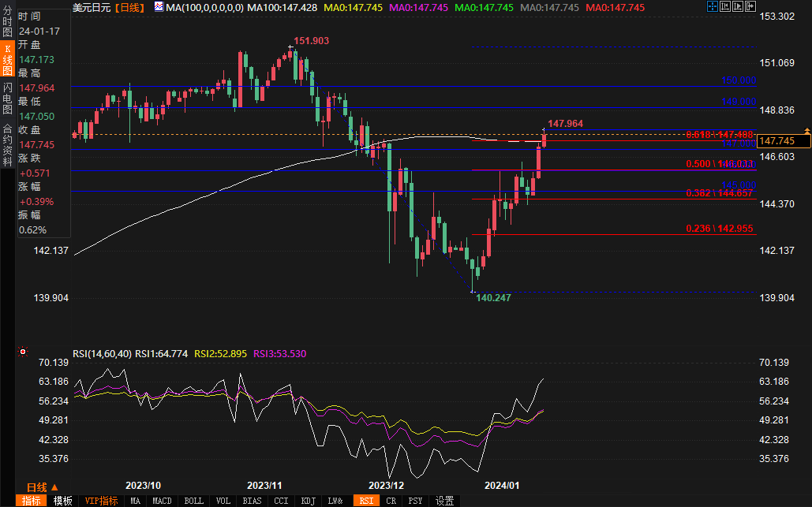Click the MA indicator icon beside 日线 label
Viewport: 812px width, 507px height.
point(159,7)
